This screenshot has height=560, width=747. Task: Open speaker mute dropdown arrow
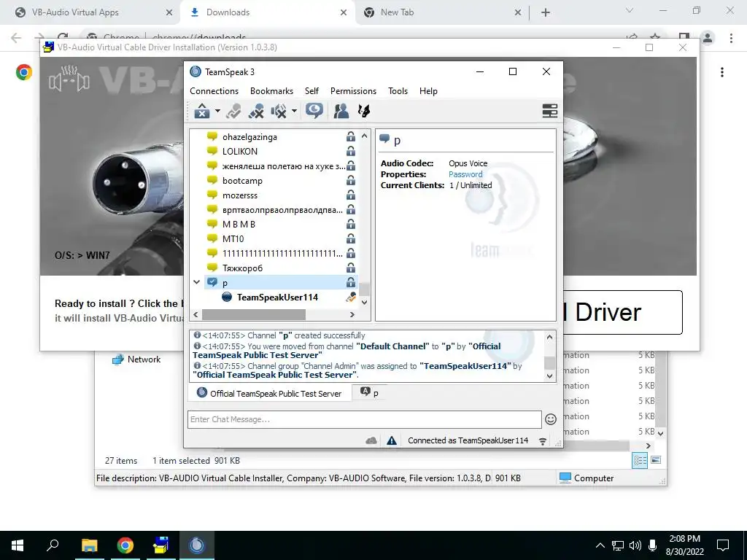(294, 111)
